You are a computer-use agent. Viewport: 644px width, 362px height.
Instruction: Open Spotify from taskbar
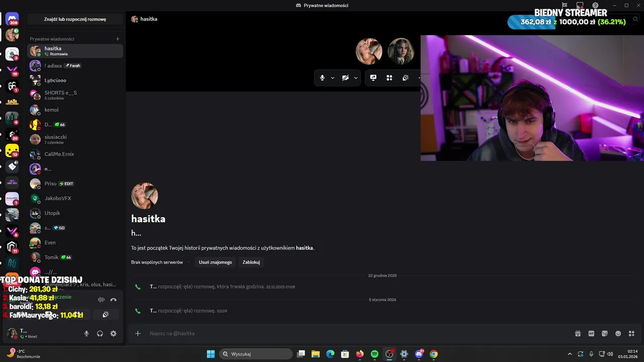[x=374, y=354]
